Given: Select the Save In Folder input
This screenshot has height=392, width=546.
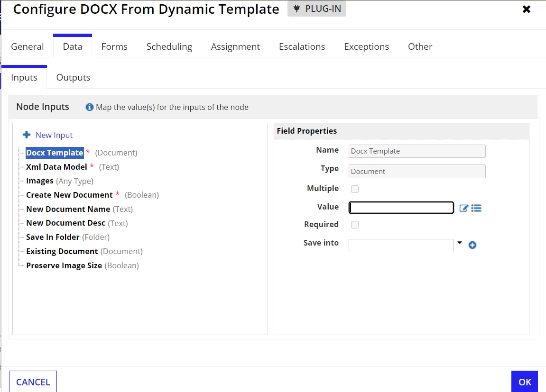Looking at the screenshot, I should point(53,237).
